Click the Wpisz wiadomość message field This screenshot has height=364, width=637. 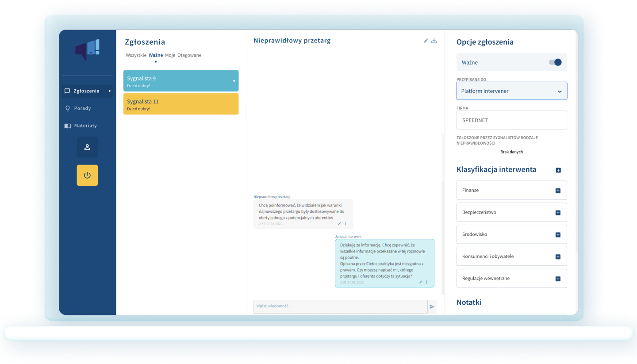341,307
